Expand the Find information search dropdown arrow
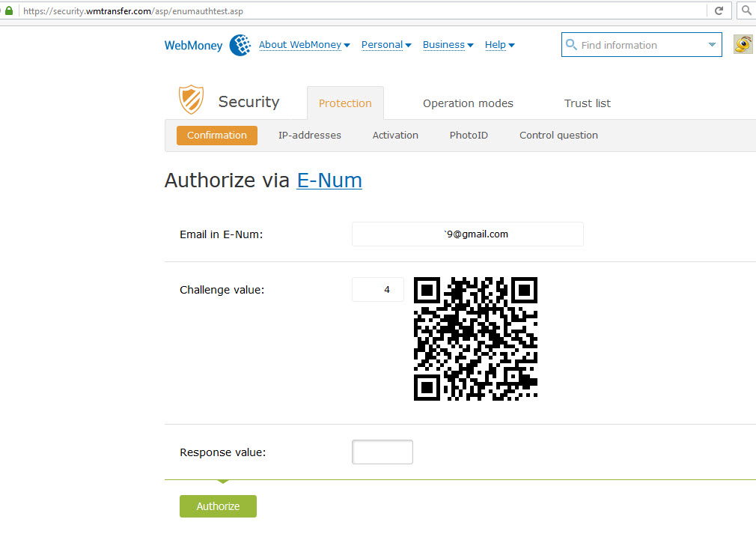Screen dimensions: 756x534 pyautogui.click(x=712, y=45)
